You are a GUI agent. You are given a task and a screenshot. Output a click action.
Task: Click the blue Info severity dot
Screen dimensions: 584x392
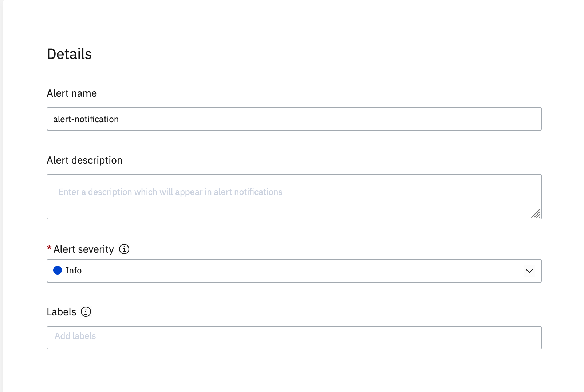pos(58,270)
